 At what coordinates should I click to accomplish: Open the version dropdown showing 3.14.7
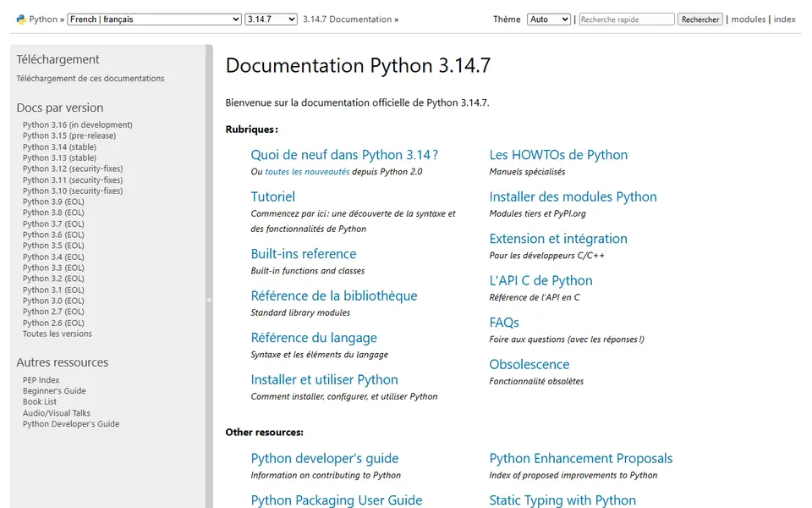point(271,19)
